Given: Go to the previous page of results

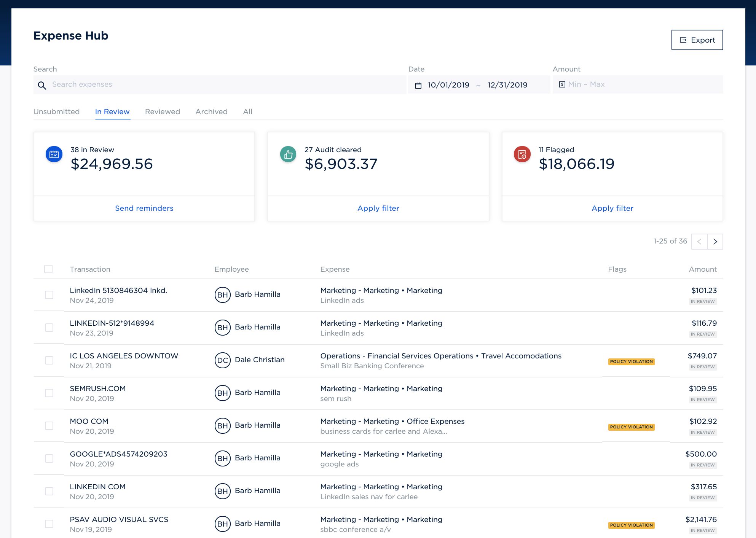Looking at the screenshot, I should coord(699,242).
